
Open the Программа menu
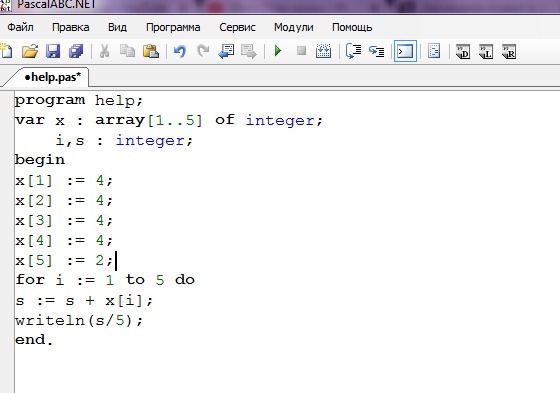coord(173,28)
